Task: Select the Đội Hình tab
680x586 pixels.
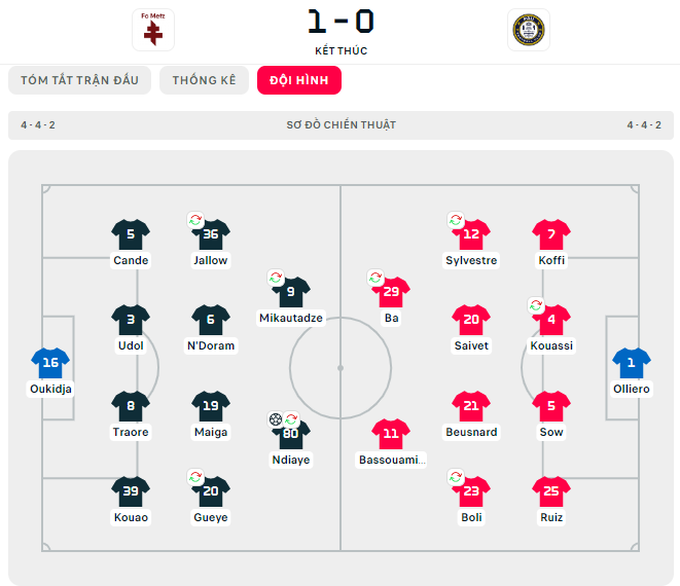Action: pos(299,80)
